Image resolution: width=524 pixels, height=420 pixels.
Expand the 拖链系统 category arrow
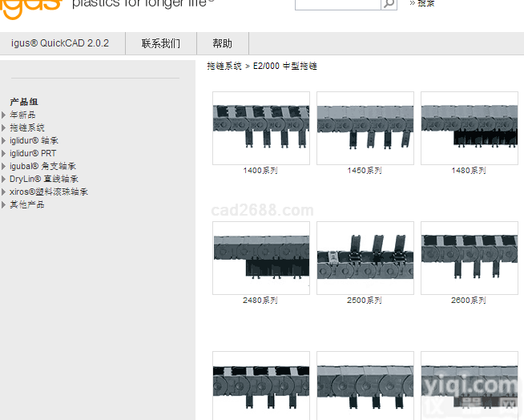4,127
